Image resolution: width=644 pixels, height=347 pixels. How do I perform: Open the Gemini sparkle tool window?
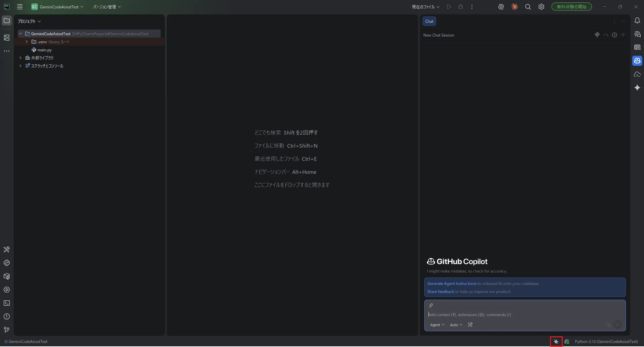point(637,88)
